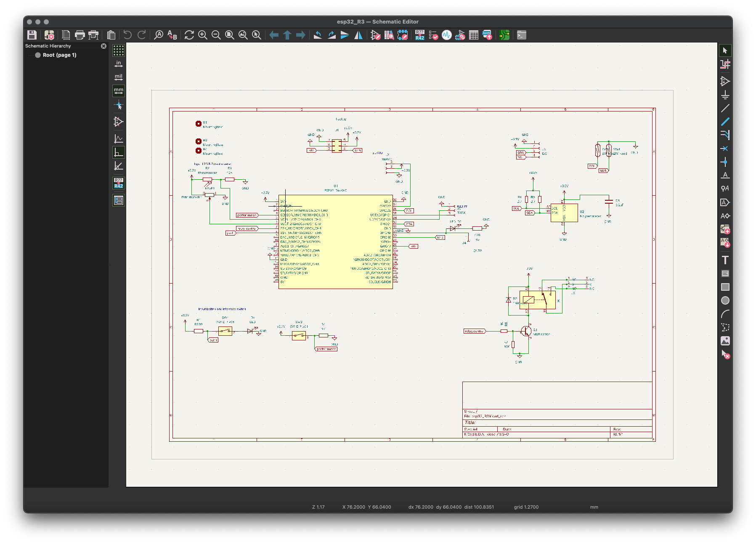Image resolution: width=756 pixels, height=544 pixels.
Task: Annotate the schematic symbols
Action: click(x=419, y=35)
